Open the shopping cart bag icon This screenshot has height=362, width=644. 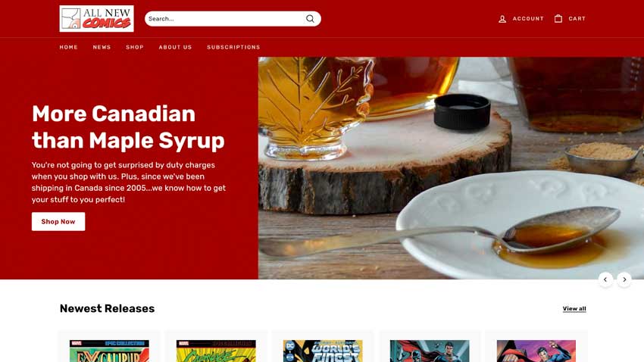(558, 18)
